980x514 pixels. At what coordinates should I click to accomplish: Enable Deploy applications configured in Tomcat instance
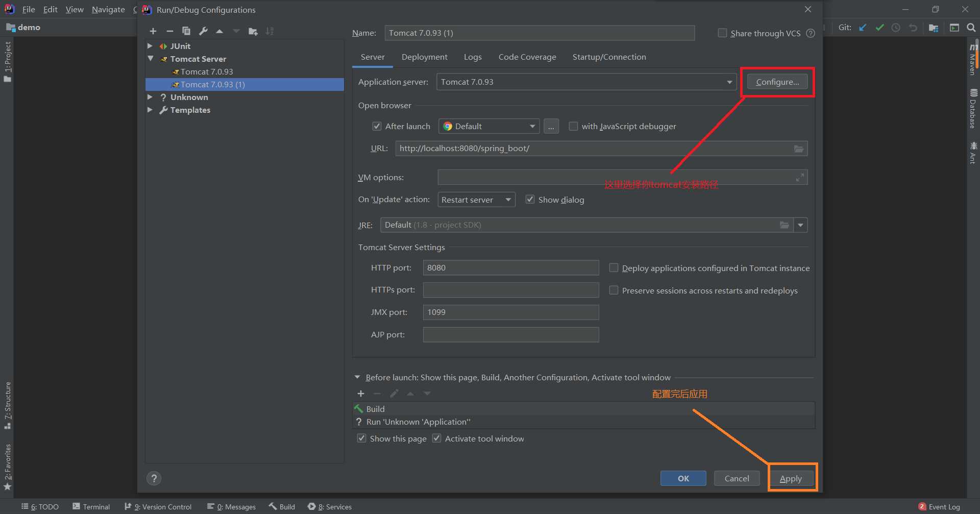click(614, 268)
